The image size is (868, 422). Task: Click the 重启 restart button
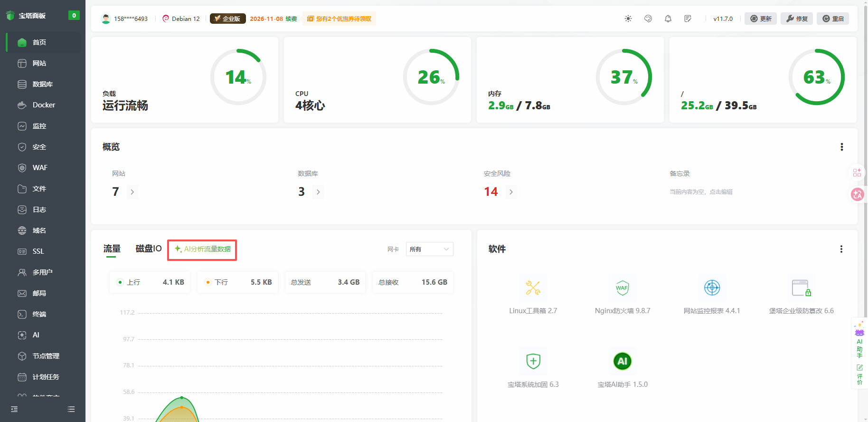tap(833, 19)
